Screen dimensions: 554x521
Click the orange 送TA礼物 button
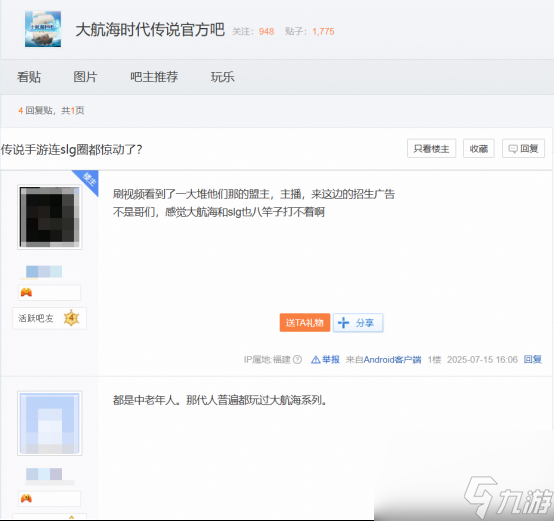[x=305, y=322]
